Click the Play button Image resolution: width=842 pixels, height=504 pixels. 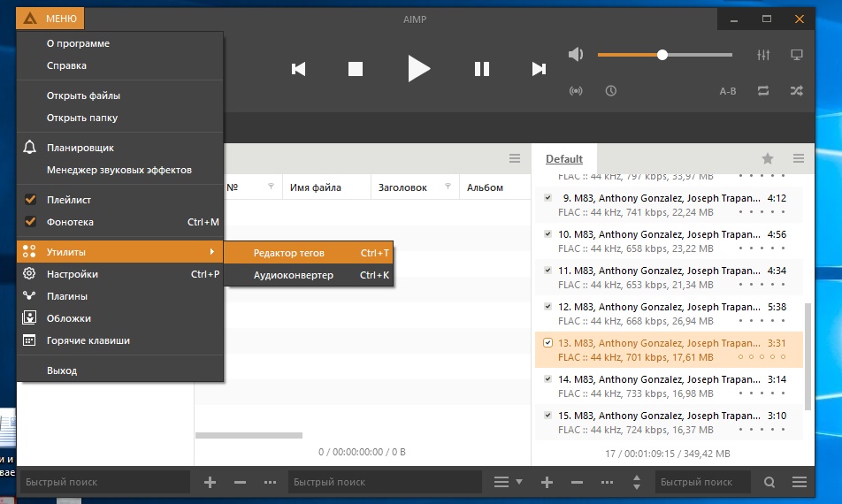418,68
